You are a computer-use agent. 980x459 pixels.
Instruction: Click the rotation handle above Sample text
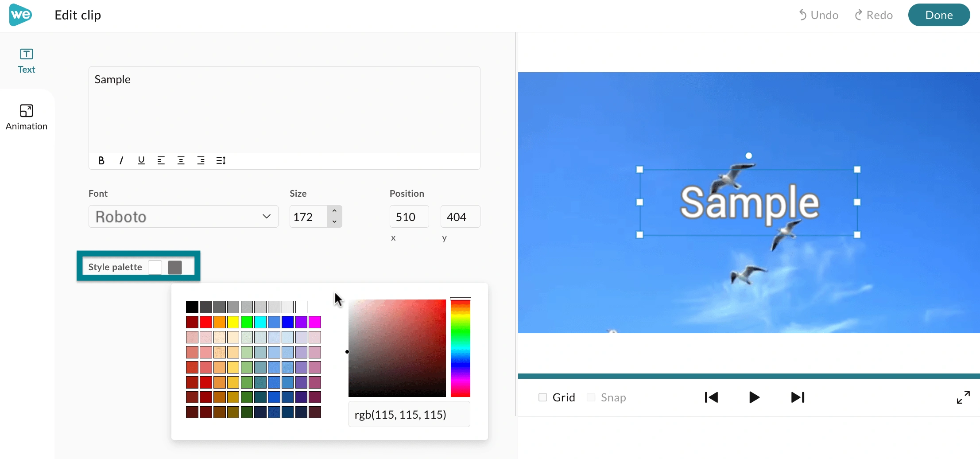click(748, 156)
